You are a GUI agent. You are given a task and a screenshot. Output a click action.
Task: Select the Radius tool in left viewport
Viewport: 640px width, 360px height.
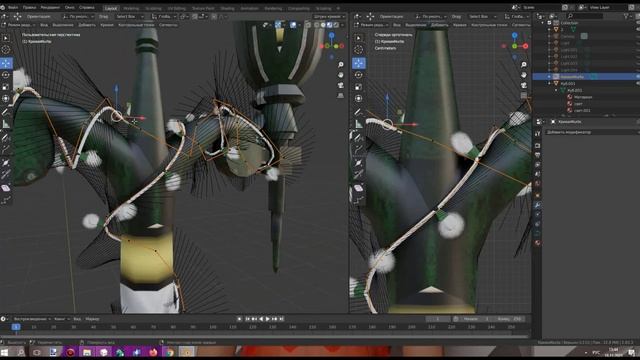coord(6,163)
